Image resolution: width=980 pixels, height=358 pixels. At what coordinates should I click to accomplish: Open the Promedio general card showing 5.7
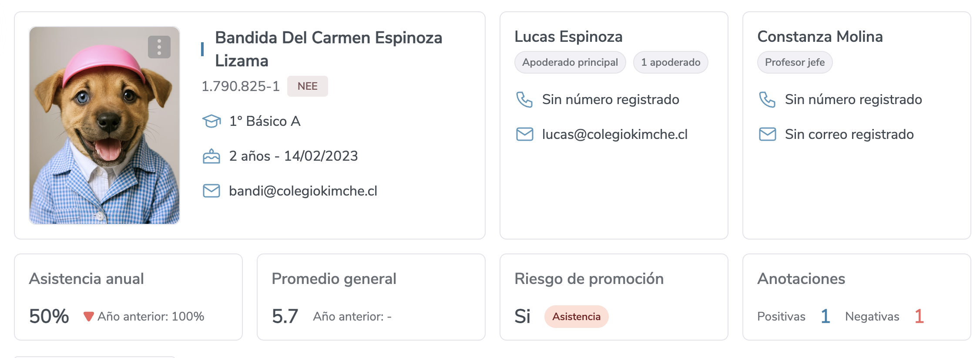(371, 297)
